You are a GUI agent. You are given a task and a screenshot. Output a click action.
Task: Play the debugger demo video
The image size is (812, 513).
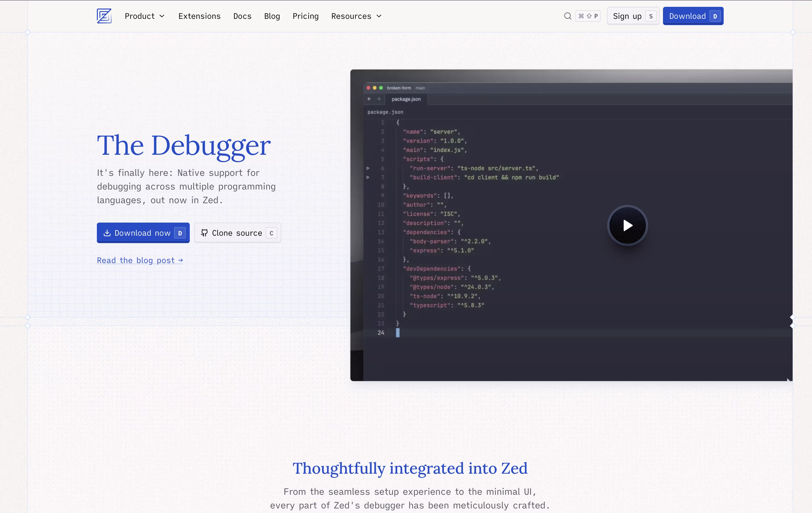(627, 225)
